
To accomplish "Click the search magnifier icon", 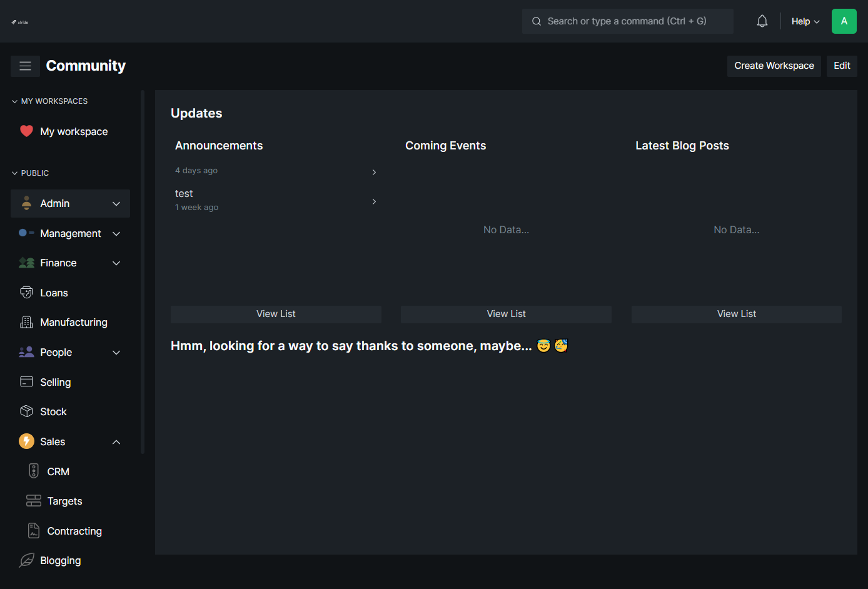I will 537,21.
